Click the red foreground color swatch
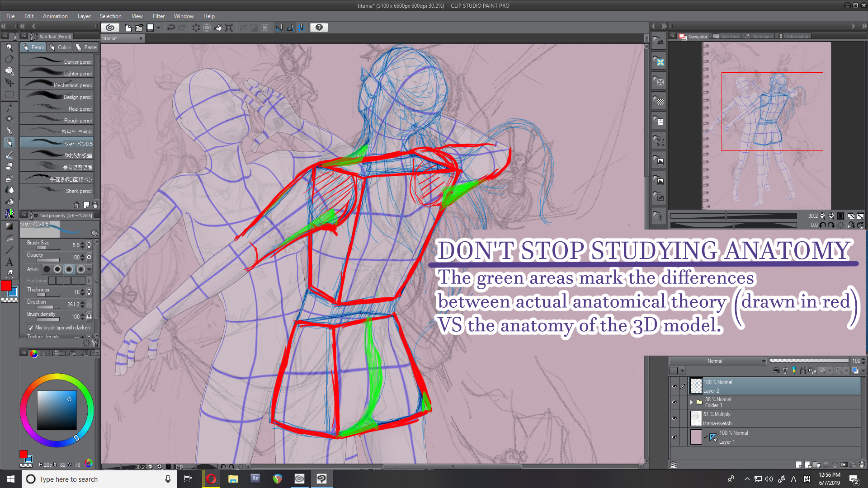Image resolution: width=868 pixels, height=488 pixels. coord(6,286)
